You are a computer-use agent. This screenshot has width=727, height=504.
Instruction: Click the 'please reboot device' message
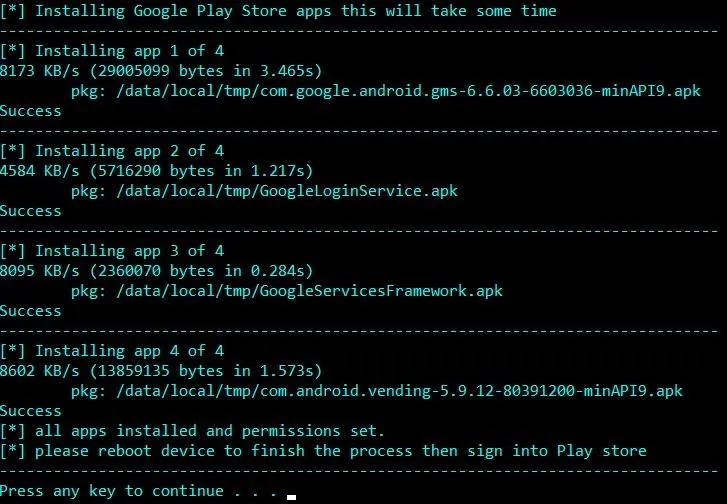(x=323, y=451)
